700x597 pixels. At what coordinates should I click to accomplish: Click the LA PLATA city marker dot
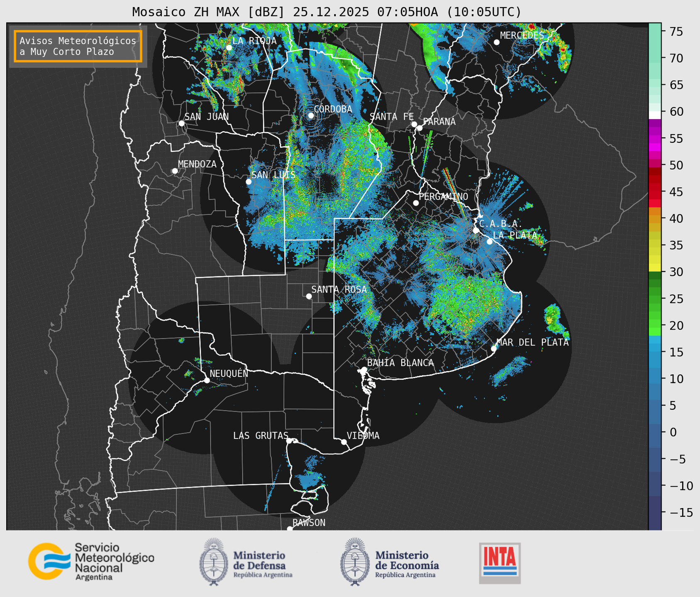490,242
